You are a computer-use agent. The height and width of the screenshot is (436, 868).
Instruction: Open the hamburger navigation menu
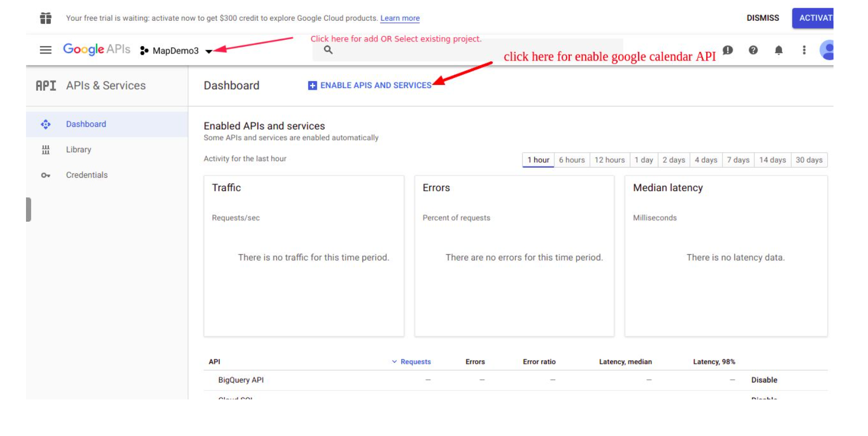46,50
